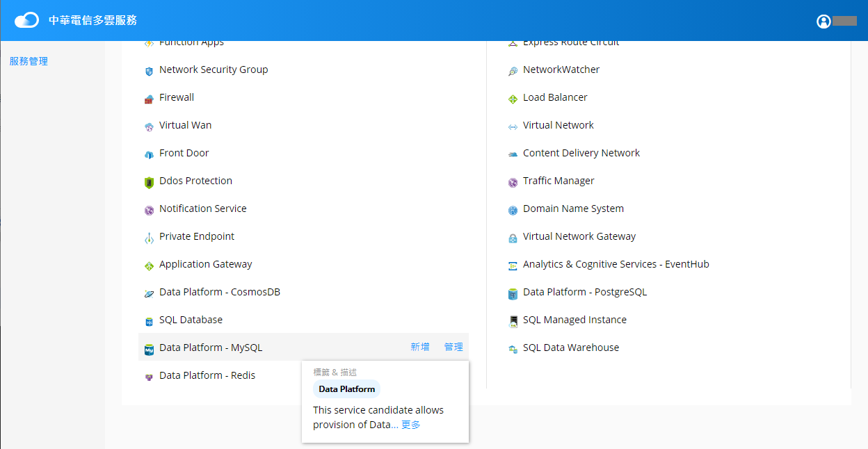The image size is (868, 449).
Task: Select Network Security Group service text
Action: click(x=214, y=70)
